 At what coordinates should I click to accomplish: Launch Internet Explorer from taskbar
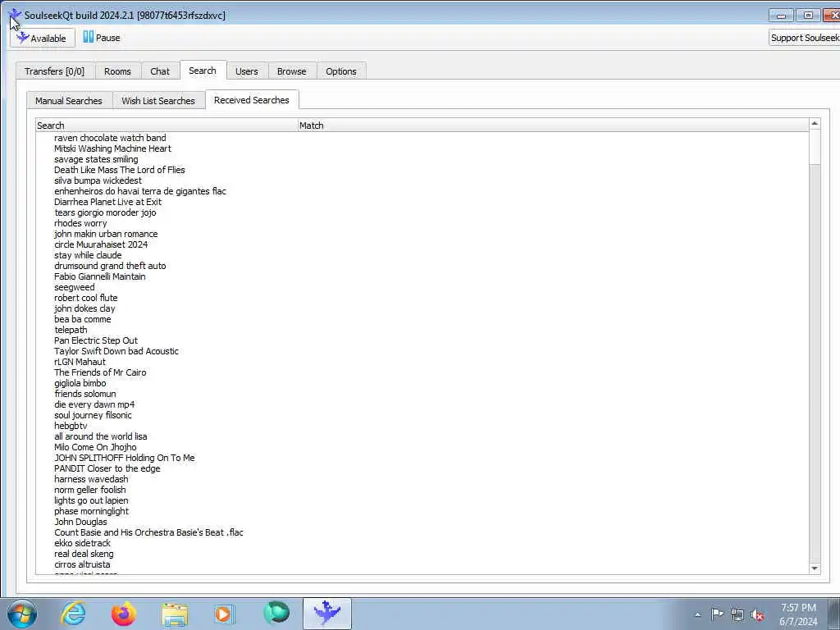73,614
